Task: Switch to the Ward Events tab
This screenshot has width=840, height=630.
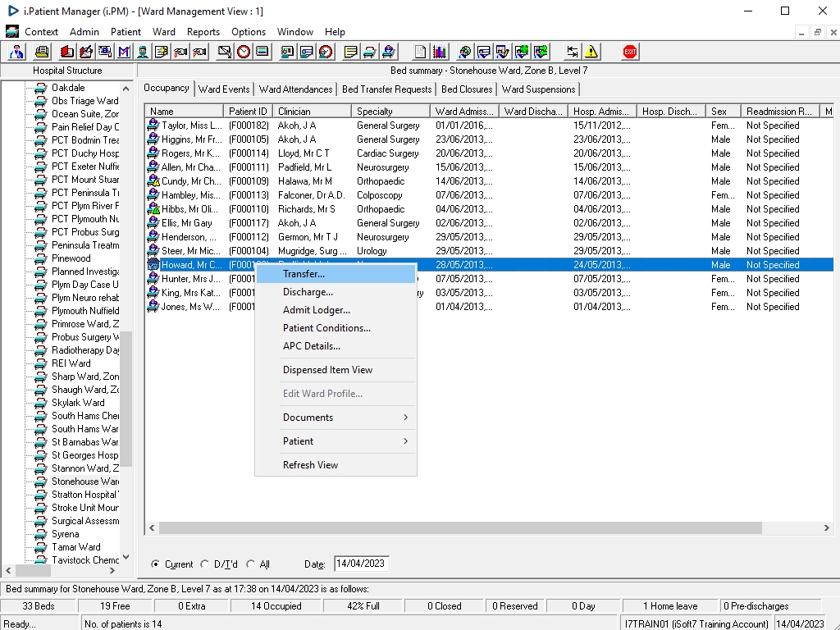Action: pos(224,89)
